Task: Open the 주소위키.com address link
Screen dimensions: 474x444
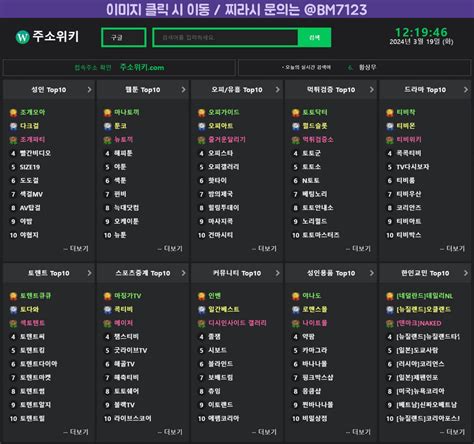Action: tap(142, 67)
